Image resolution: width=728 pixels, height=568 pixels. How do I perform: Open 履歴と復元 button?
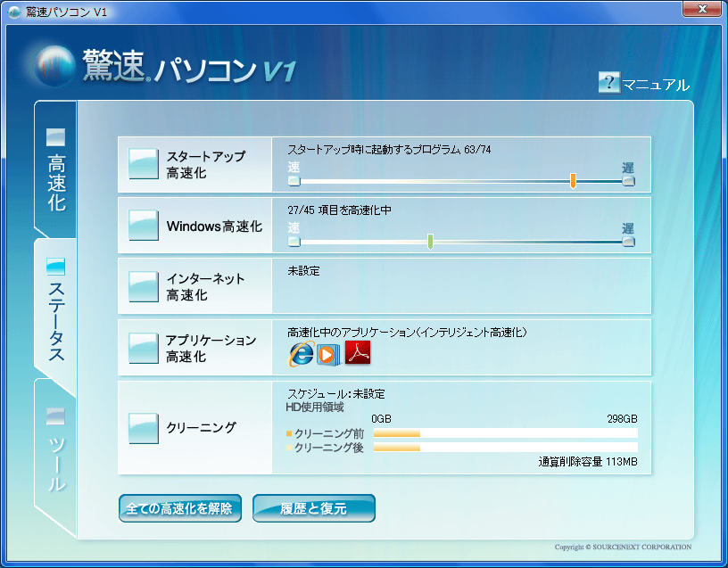pos(314,508)
